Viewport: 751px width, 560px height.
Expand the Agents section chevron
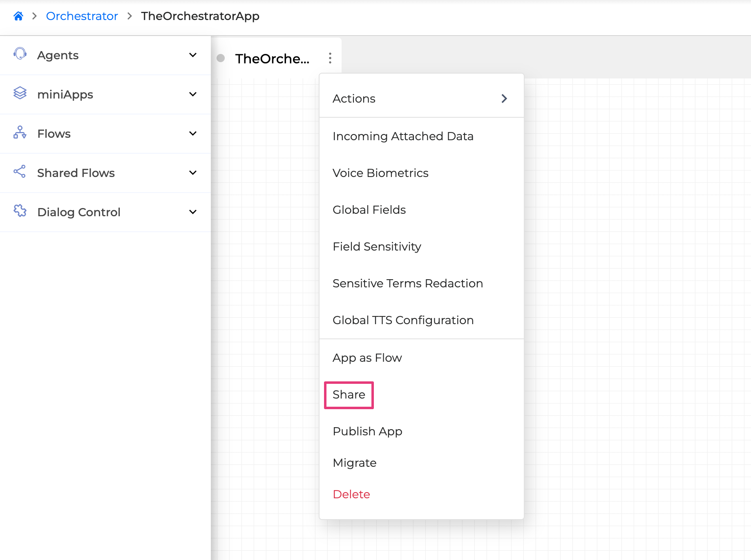point(193,55)
